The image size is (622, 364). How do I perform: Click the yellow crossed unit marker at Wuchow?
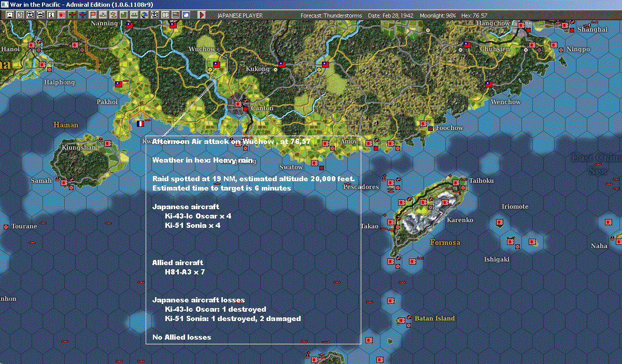(209, 70)
